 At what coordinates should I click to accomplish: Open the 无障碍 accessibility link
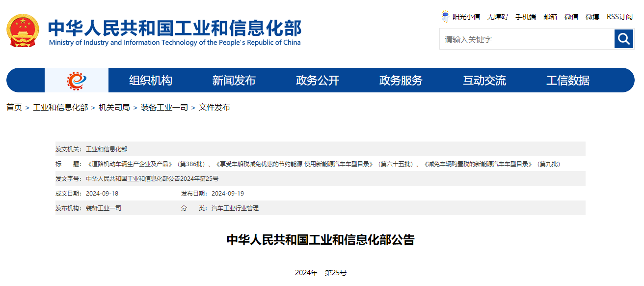[497, 17]
